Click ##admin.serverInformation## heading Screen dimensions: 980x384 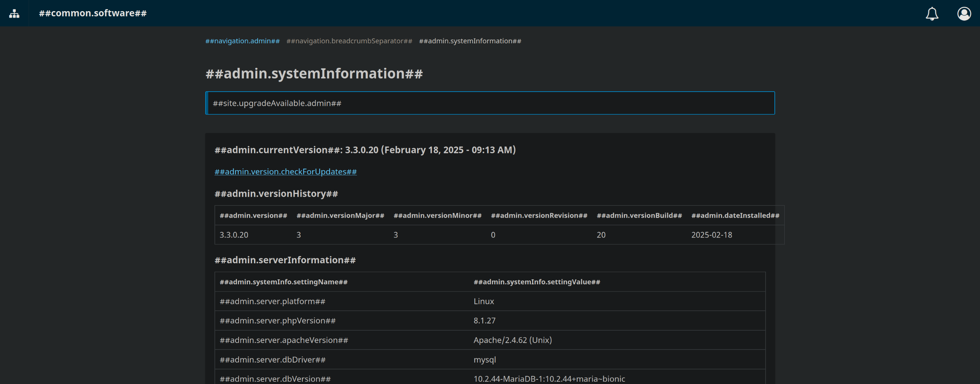[x=285, y=260]
